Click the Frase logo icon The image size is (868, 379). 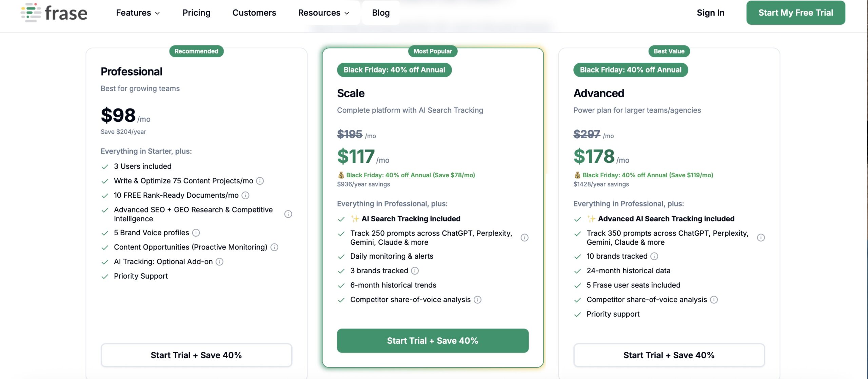point(31,13)
